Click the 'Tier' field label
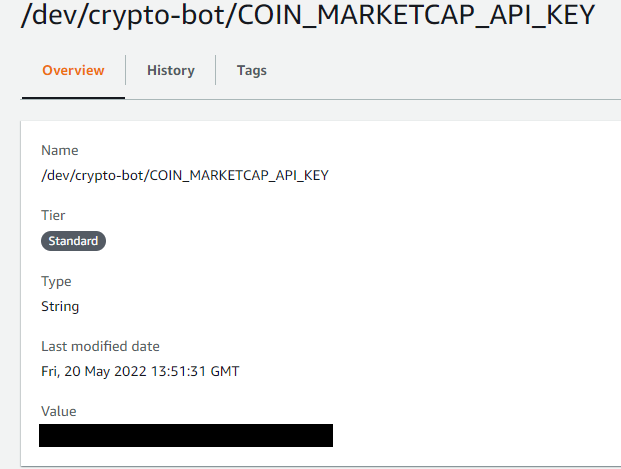 coord(53,215)
